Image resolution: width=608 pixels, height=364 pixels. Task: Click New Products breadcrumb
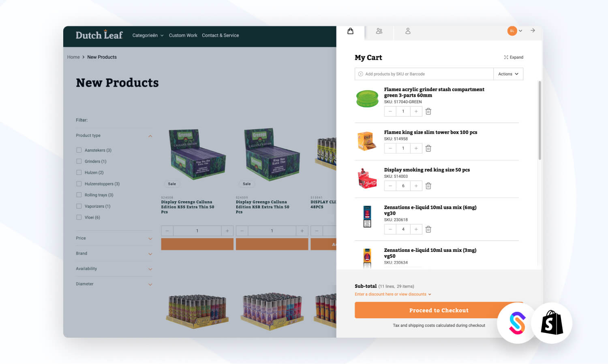(102, 57)
